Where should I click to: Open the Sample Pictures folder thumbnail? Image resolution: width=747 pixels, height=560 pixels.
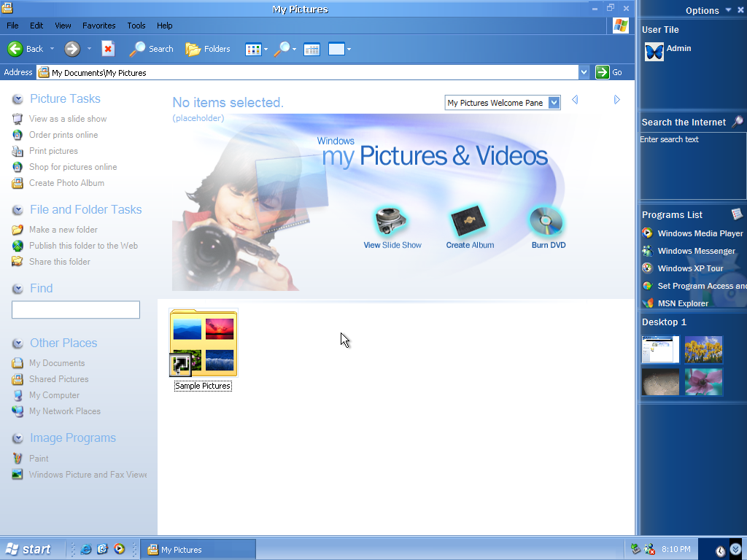coord(203,343)
